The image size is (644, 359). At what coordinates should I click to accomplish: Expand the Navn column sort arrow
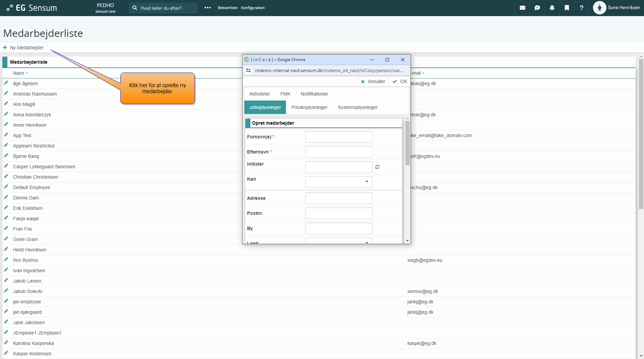(27, 73)
